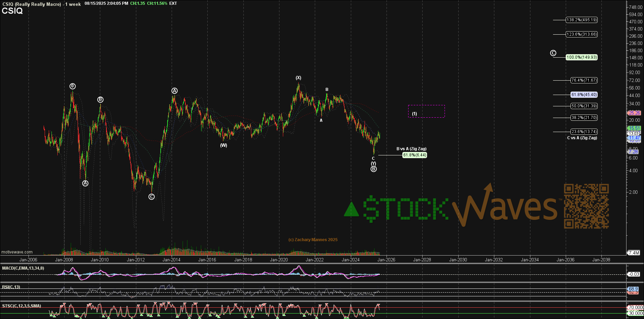Click the 138.2%(495.19) Fibonacci label
Viewport: 644px width, 319px height.
tap(582, 20)
